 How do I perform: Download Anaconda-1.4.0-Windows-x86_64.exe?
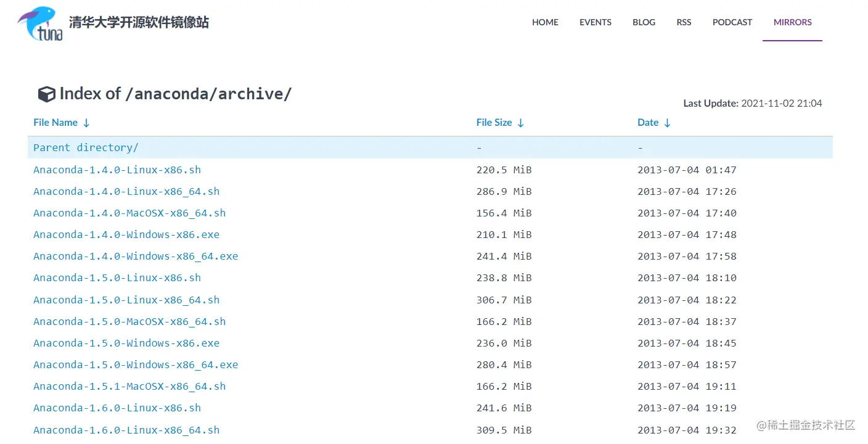click(136, 256)
